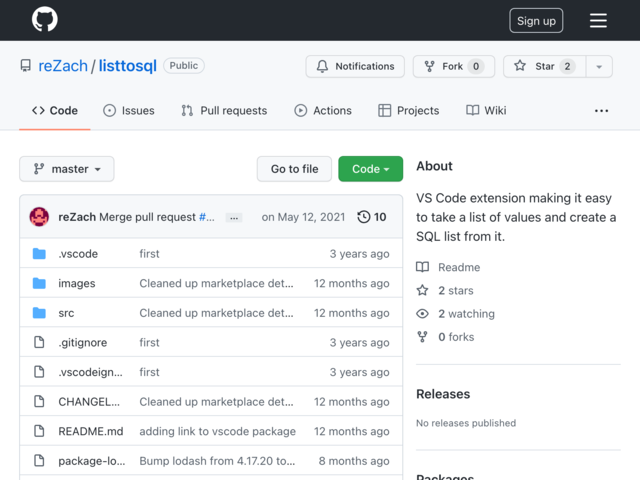Open the hamburger navigation menu
The height and width of the screenshot is (480, 640).
[x=598, y=20]
